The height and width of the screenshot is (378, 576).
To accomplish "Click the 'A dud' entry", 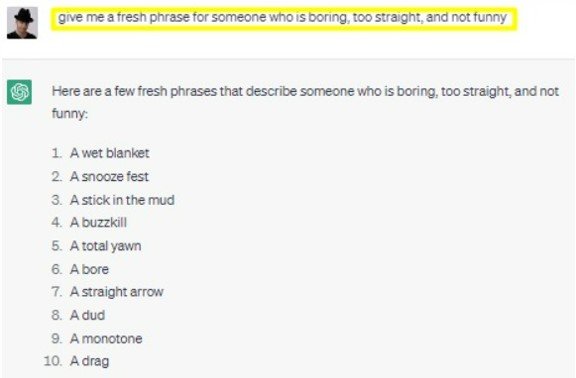I will 87,315.
